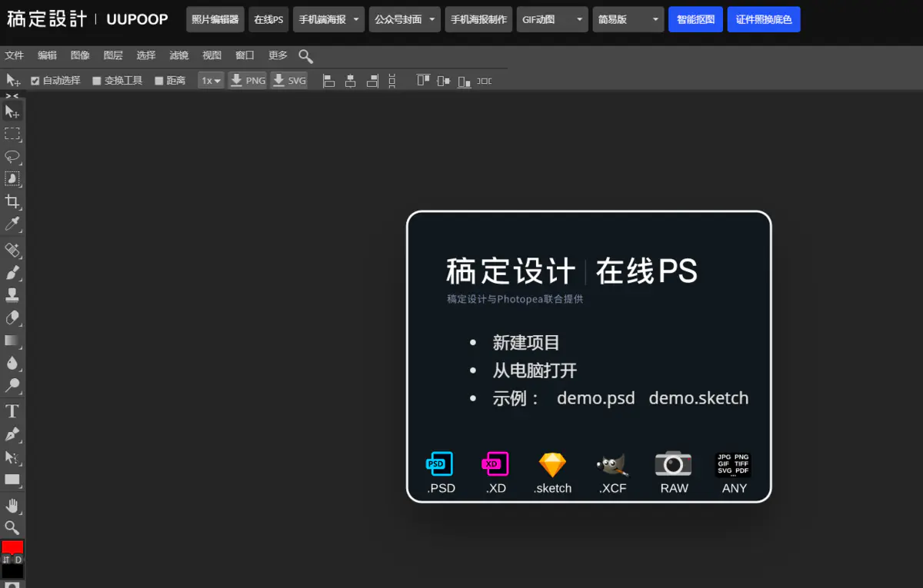Select the Zoom tool in the toolbox
This screenshot has height=588, width=923.
(x=12, y=527)
